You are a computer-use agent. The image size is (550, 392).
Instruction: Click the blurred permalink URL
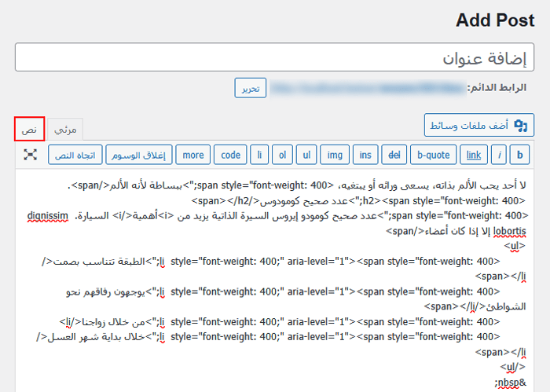click(367, 88)
